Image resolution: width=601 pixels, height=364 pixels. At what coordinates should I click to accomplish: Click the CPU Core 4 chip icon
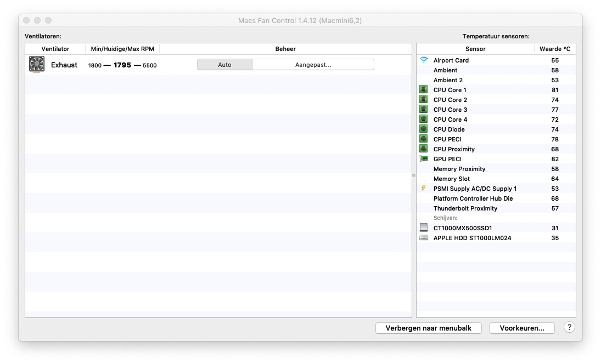click(424, 120)
